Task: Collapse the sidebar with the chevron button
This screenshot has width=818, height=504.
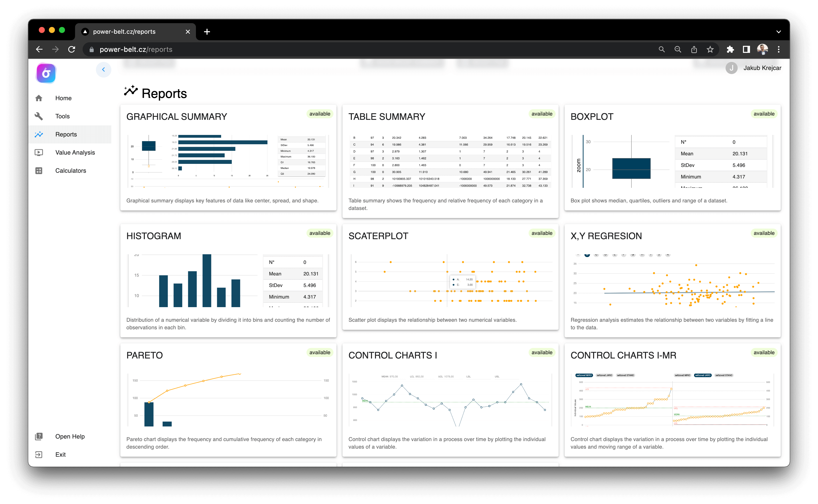Action: [x=103, y=70]
